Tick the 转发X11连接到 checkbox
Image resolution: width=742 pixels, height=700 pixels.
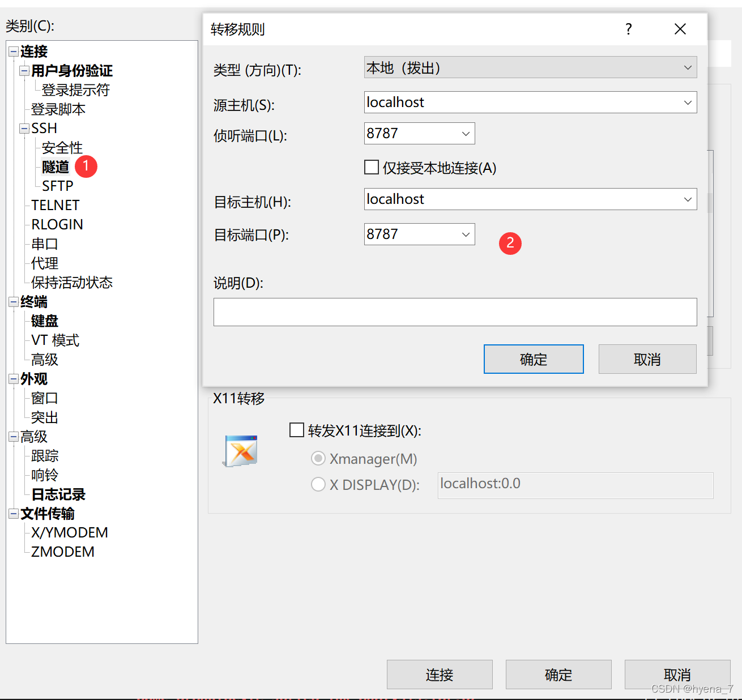[x=297, y=430]
